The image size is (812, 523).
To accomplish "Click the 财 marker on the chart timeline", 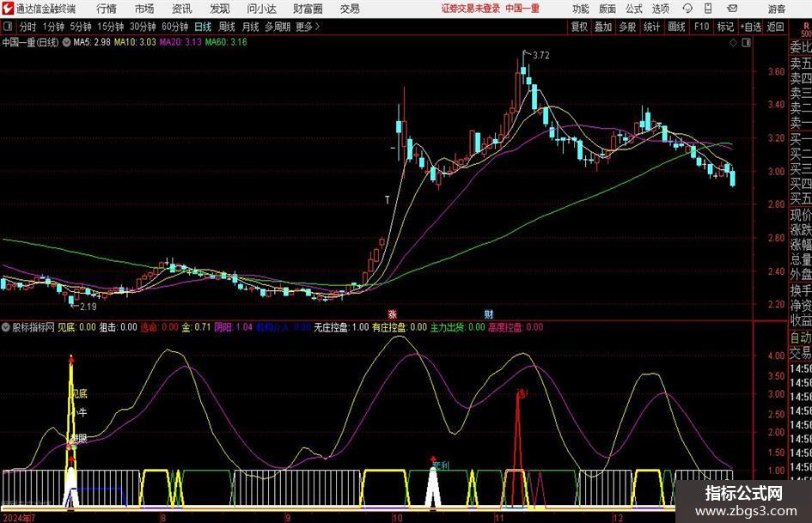I will click(x=488, y=313).
